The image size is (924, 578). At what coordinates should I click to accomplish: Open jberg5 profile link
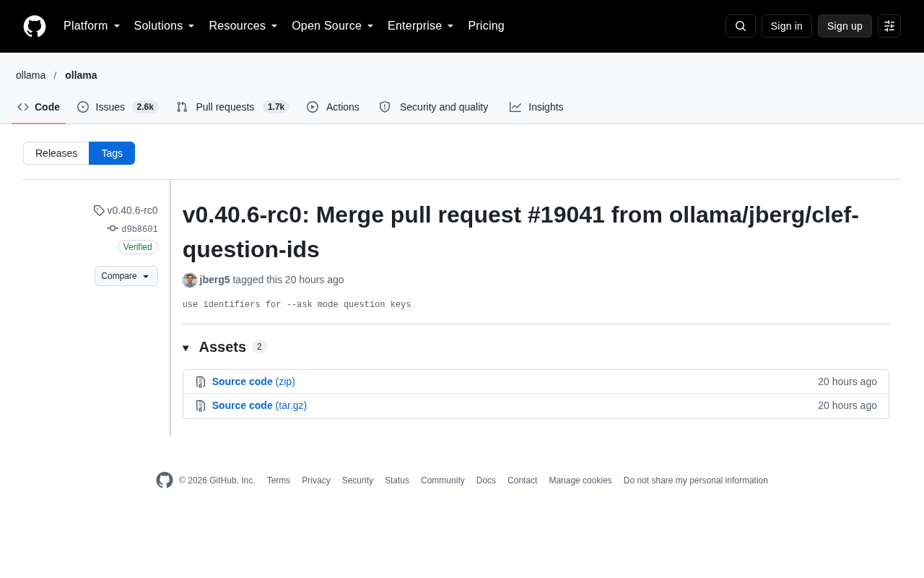(x=214, y=280)
